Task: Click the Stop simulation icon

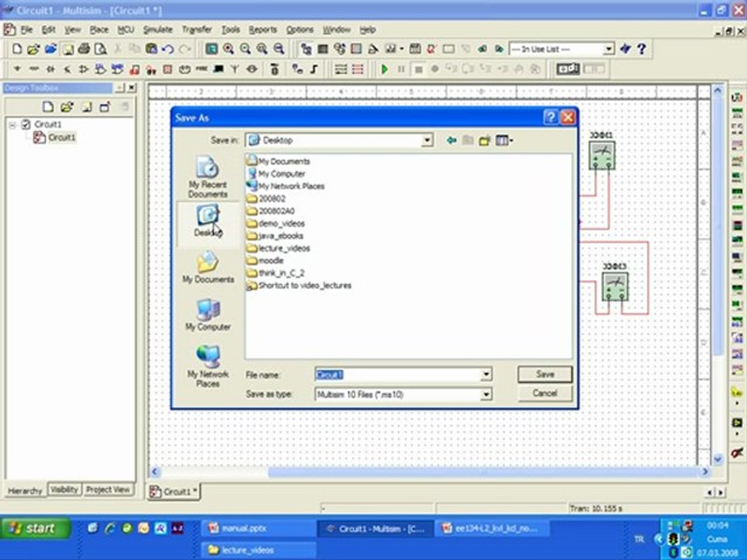Action: (x=419, y=69)
